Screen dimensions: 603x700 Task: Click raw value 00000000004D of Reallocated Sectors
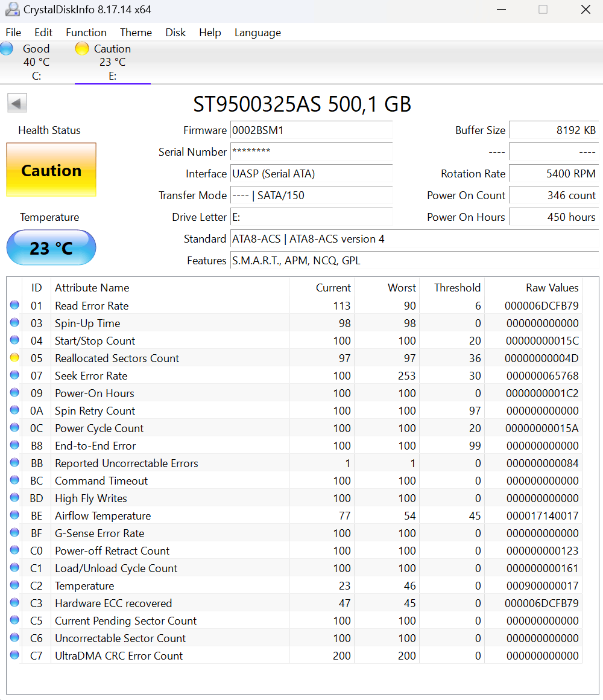point(541,358)
